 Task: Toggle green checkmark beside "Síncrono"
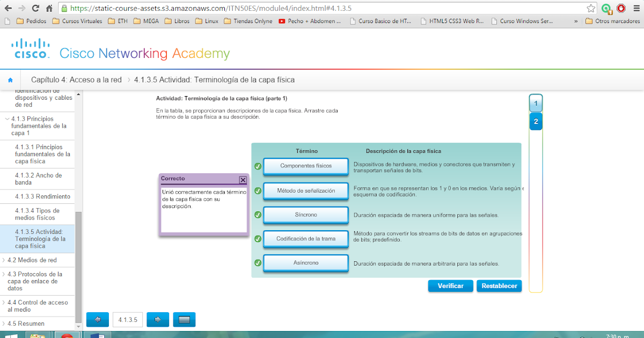click(258, 215)
